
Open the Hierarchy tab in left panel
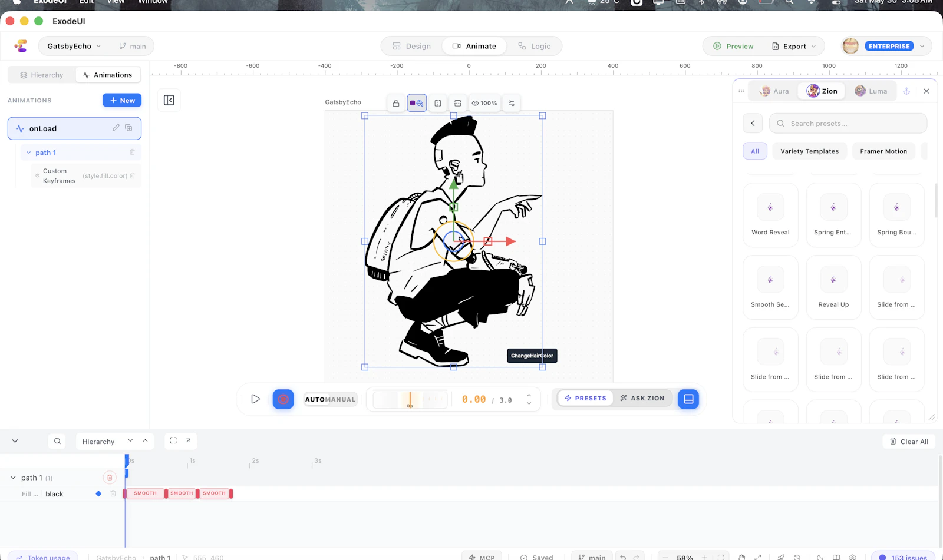click(x=42, y=75)
